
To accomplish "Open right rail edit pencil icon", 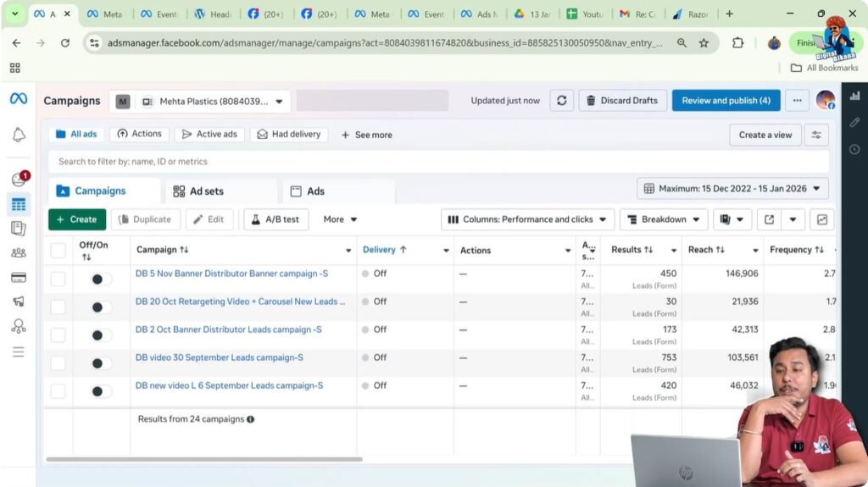I will click(854, 122).
